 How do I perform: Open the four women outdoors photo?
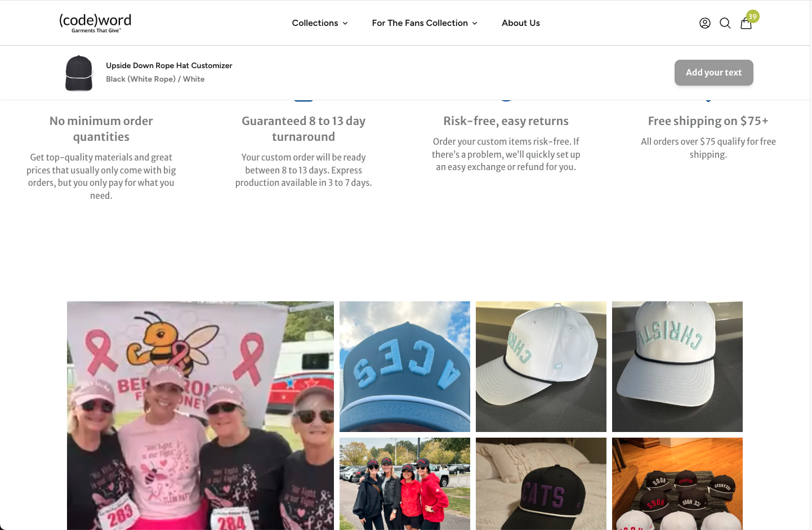tap(405, 484)
